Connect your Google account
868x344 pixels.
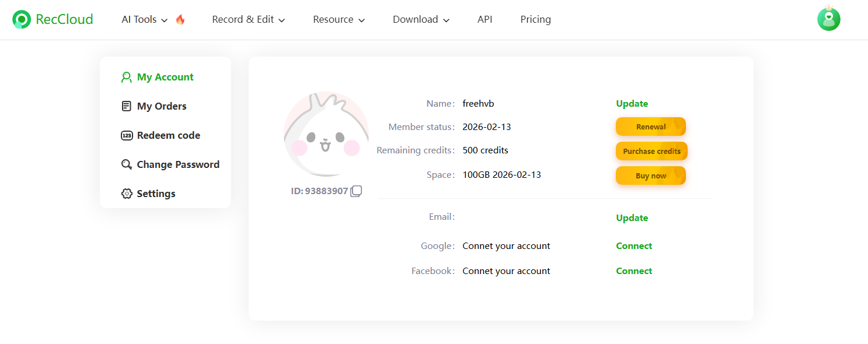pos(634,246)
